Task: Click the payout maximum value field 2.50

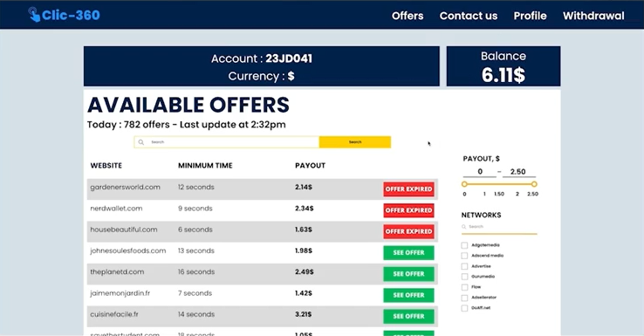Action: pyautogui.click(x=518, y=172)
